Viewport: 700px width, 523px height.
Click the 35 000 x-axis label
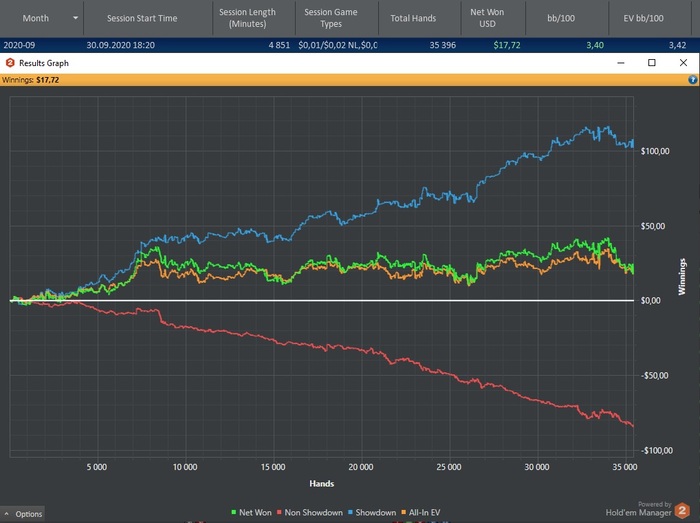point(625,467)
